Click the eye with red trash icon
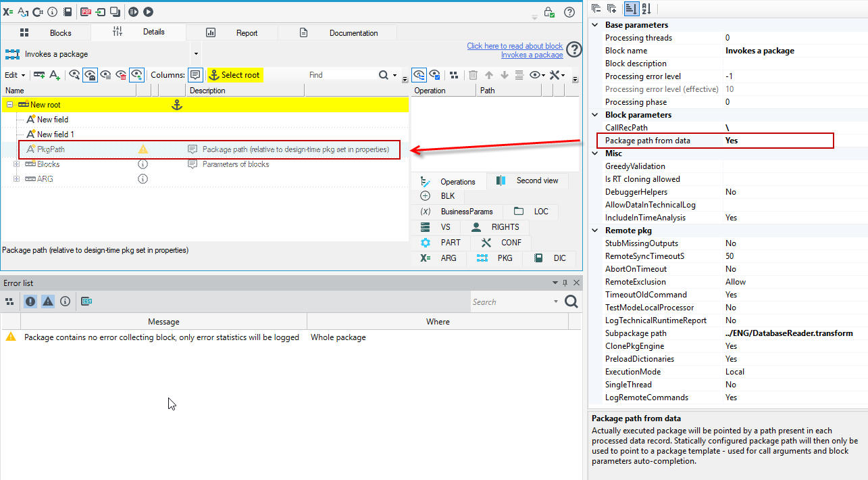The height and width of the screenshot is (480, 868). tap(122, 75)
